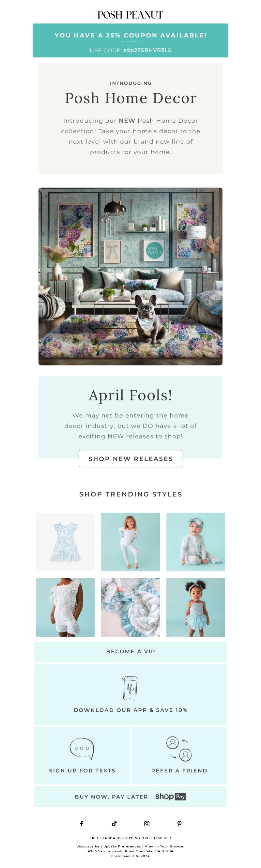The width and height of the screenshot is (261, 868).
Task: Click the Shop Pay logo
Action: click(x=171, y=797)
